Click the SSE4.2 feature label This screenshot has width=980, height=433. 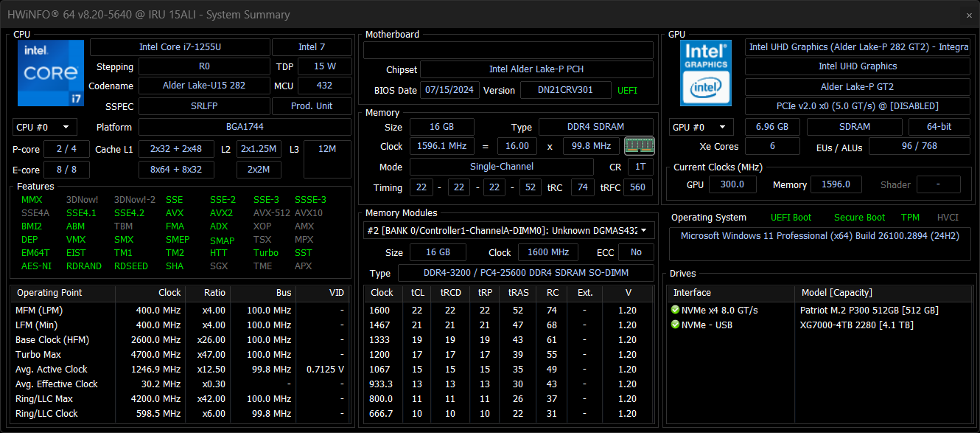tap(129, 212)
